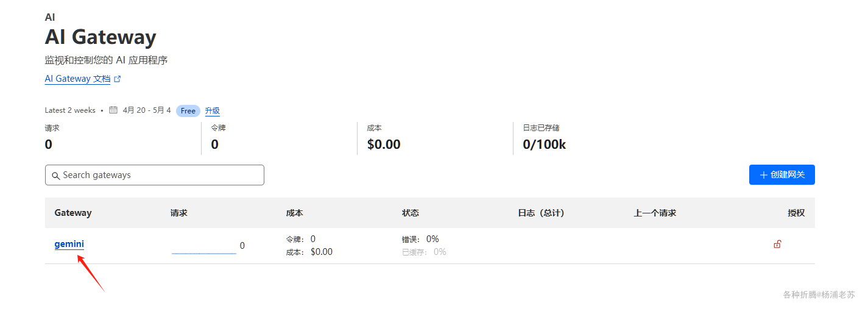This screenshot has height=311, width=868.
Task: Open the AI Gateway 文档 link
Action: [77, 79]
